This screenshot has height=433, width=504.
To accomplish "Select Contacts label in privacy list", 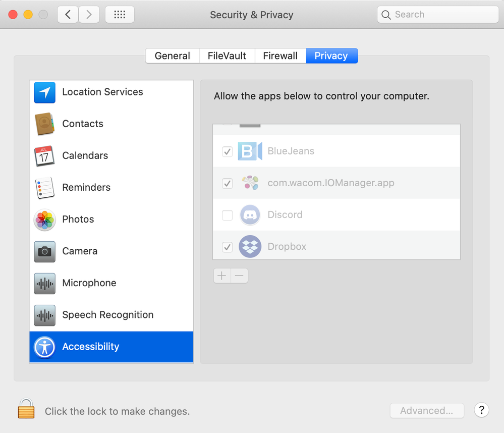I will tap(83, 124).
